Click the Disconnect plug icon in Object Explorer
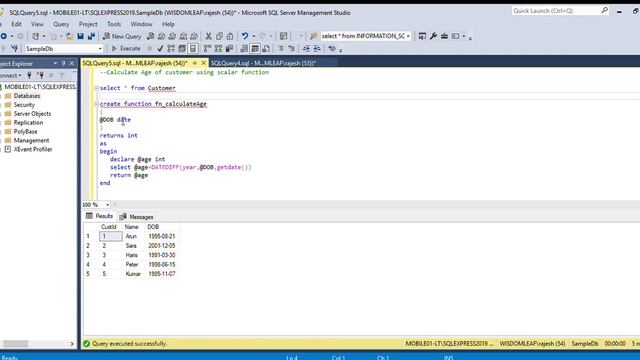640x360 pixels. (x=40, y=75)
